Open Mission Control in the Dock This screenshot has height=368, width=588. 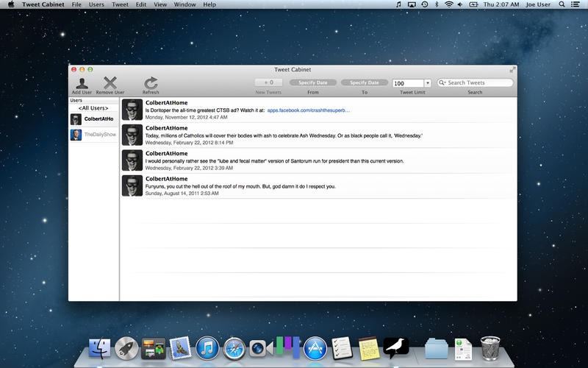pyautogui.click(x=154, y=348)
